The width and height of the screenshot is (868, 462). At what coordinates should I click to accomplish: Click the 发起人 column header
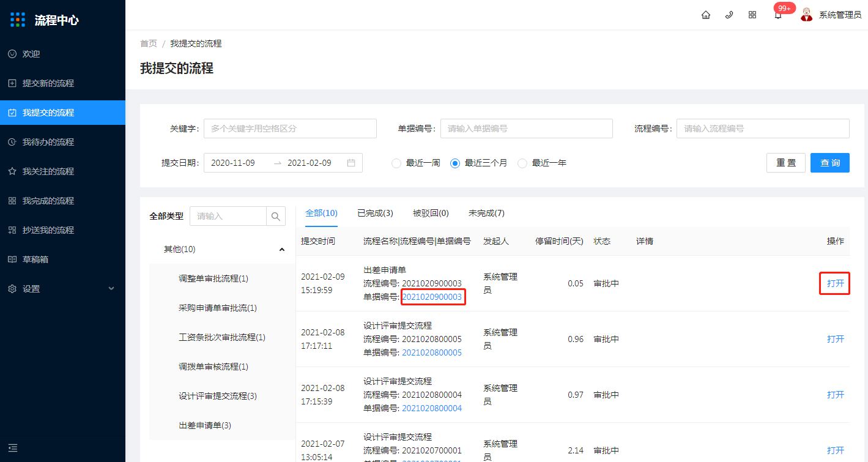[x=496, y=241]
